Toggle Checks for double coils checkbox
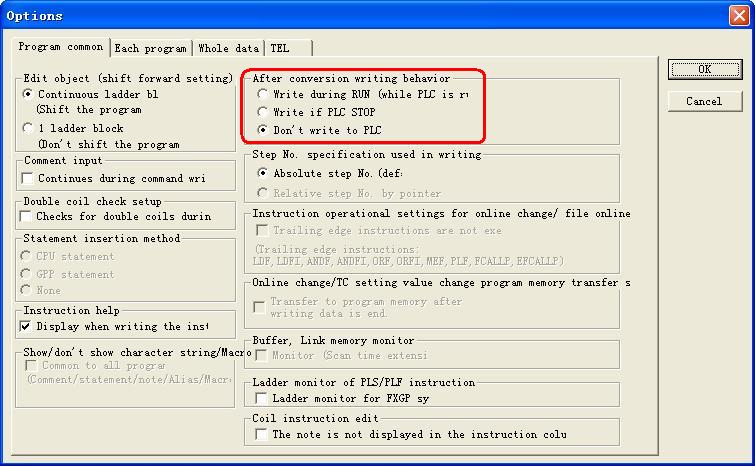 pyautogui.click(x=28, y=216)
